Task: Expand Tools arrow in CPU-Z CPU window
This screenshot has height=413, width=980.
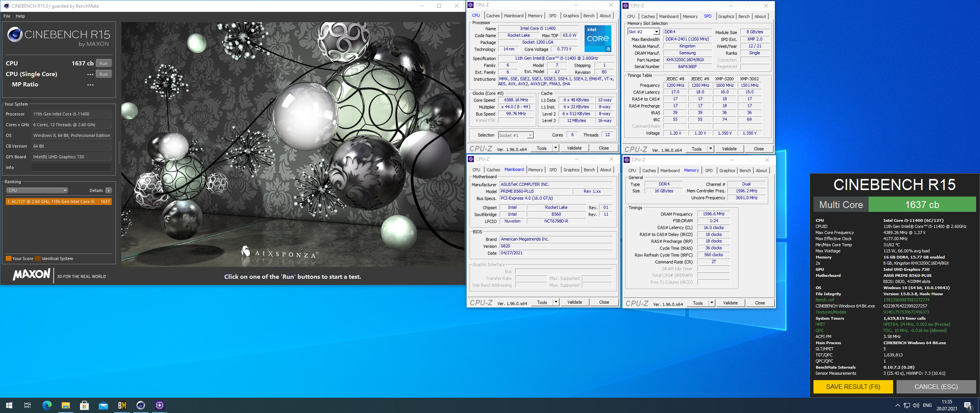Action: (556, 148)
